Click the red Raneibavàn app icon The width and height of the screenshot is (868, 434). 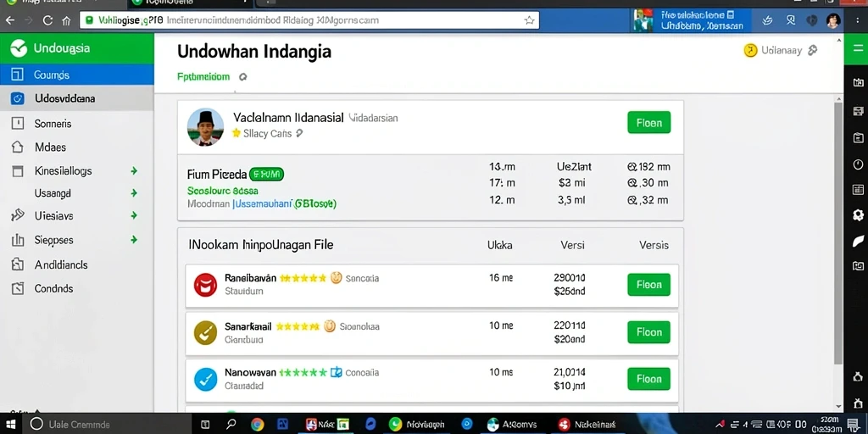[205, 285]
